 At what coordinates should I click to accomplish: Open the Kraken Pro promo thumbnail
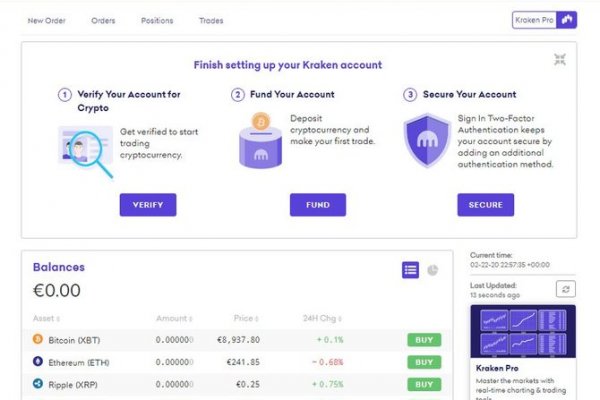click(522, 332)
